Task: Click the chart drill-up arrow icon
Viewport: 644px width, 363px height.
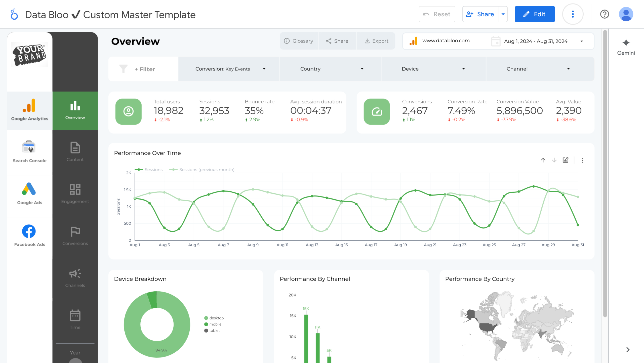Action: coord(543,160)
